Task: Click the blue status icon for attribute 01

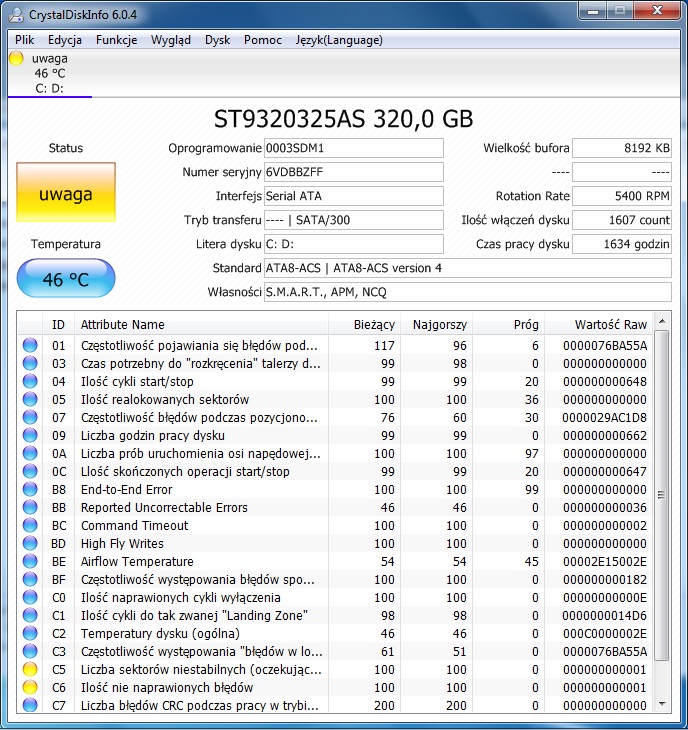Action: tap(30, 345)
